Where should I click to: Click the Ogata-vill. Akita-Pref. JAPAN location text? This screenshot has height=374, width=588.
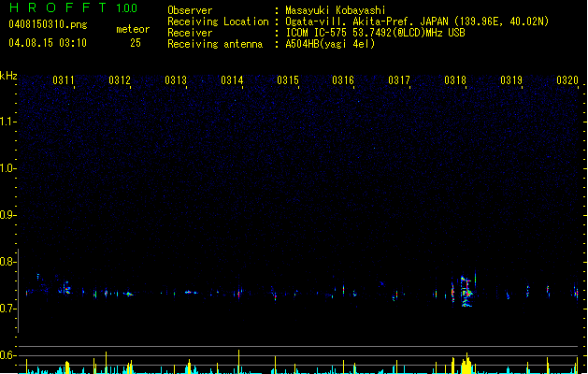417,22
